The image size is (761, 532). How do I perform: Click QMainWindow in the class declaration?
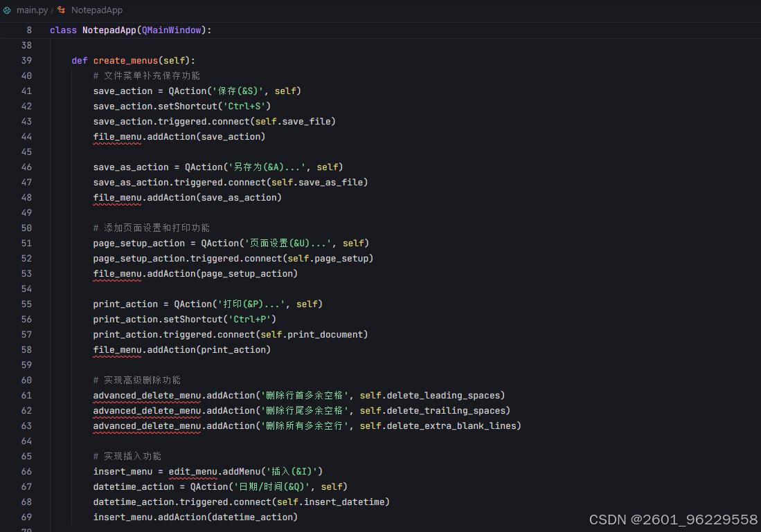[171, 30]
